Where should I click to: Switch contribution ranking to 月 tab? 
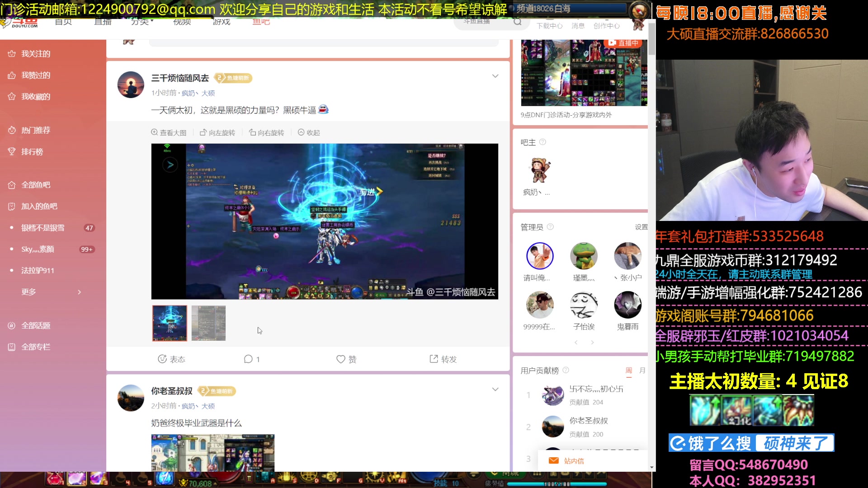click(x=642, y=371)
